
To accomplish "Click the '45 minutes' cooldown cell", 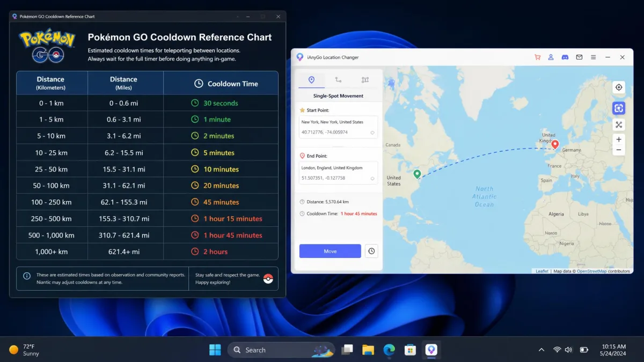I will [221, 202].
